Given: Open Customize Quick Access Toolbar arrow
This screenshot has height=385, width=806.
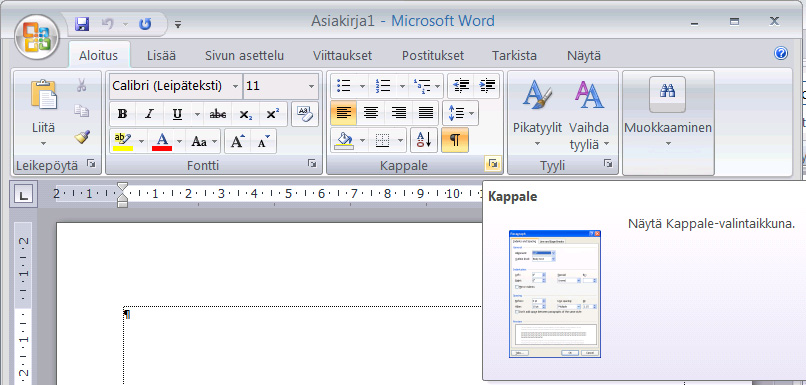Looking at the screenshot, I should click(x=178, y=24).
